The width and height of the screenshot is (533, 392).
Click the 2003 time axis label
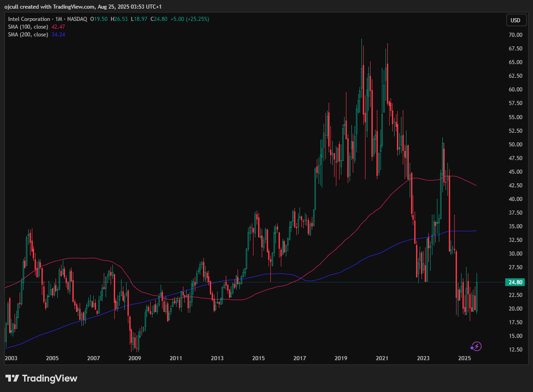click(x=11, y=358)
